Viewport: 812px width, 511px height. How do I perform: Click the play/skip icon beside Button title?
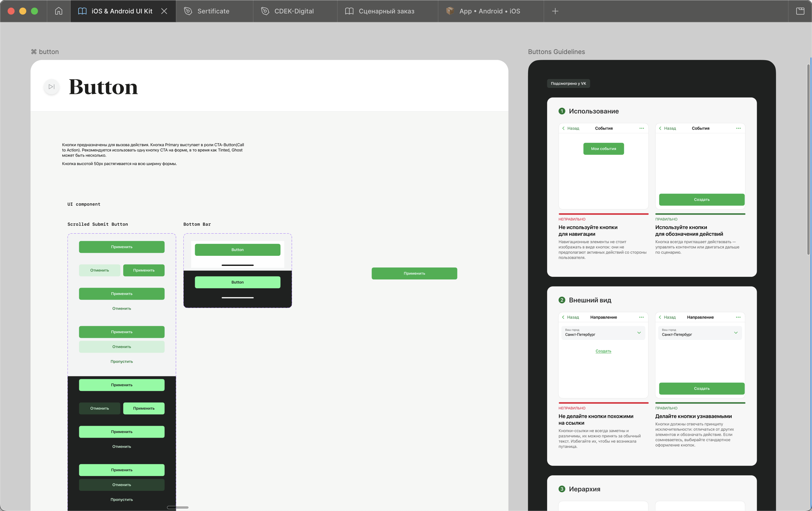[52, 87]
